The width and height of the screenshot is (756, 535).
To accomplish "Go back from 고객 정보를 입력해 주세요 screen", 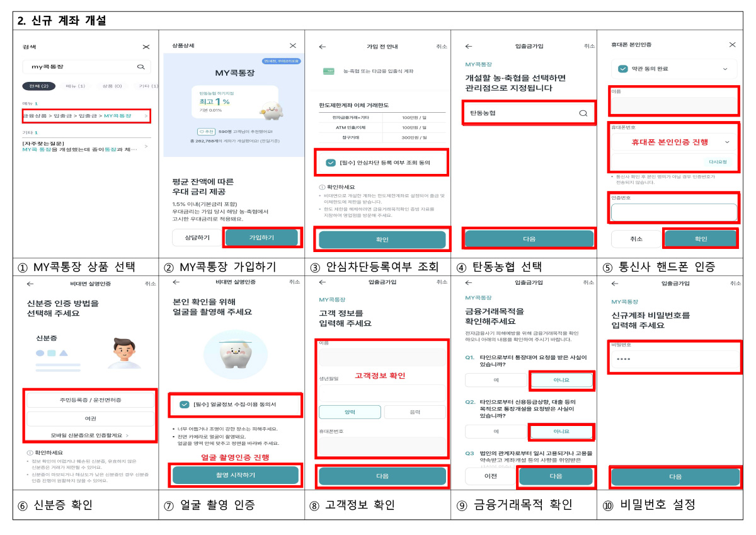I will [x=323, y=282].
